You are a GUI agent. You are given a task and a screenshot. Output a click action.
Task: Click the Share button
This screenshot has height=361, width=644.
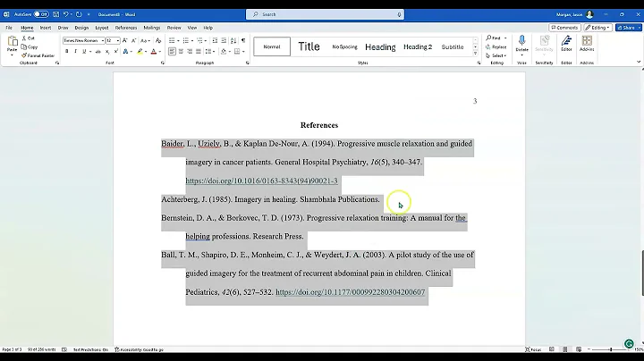tap(628, 28)
